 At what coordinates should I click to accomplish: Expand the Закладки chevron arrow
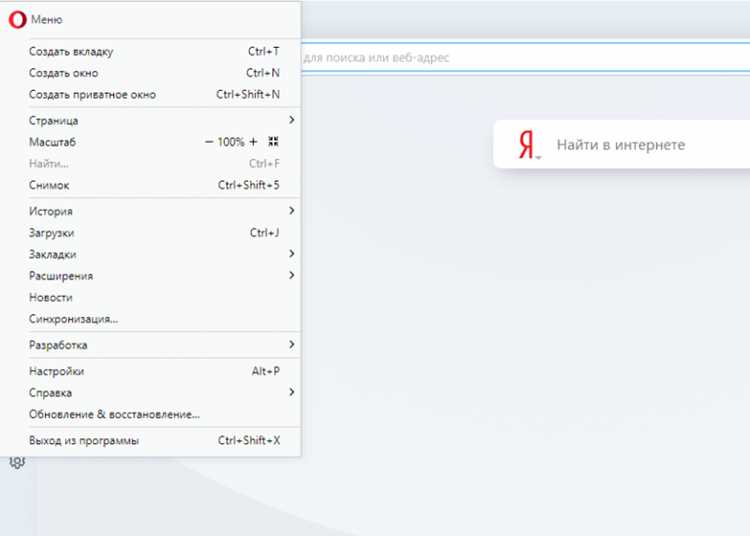(x=291, y=253)
